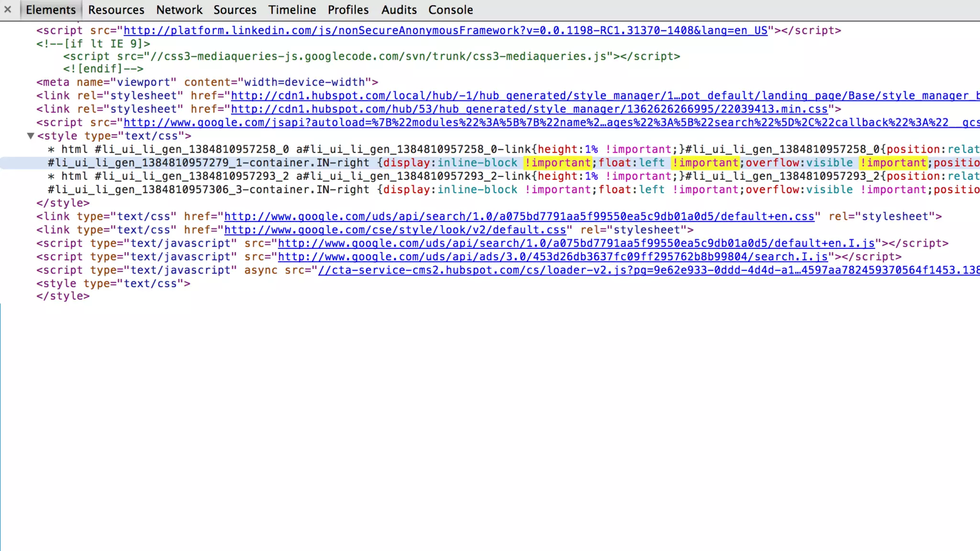Select the IE conditional comment line
980x551 pixels.
click(93, 44)
